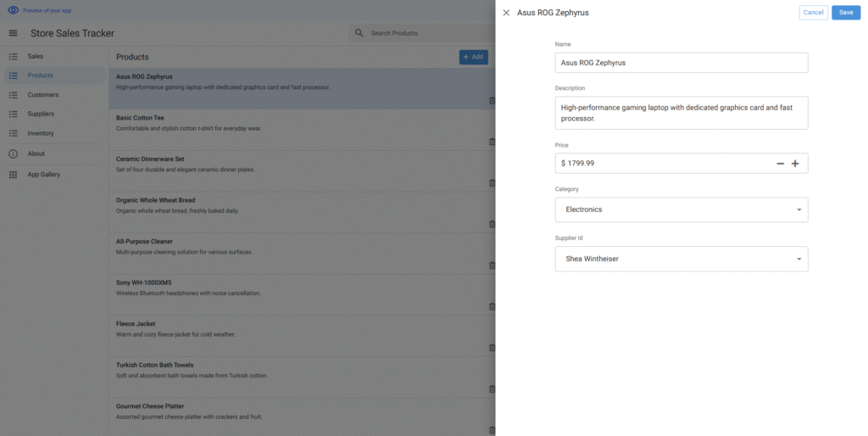Click into the Description text area

pos(681,113)
